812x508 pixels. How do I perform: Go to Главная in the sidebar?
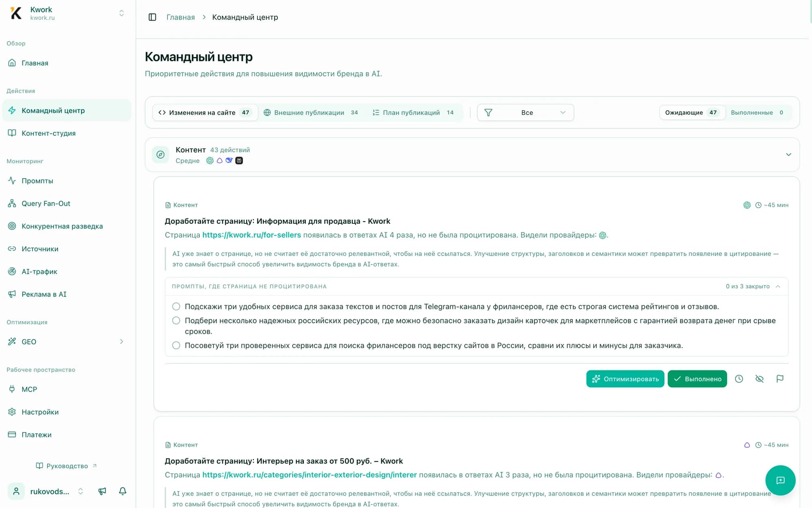point(67,63)
